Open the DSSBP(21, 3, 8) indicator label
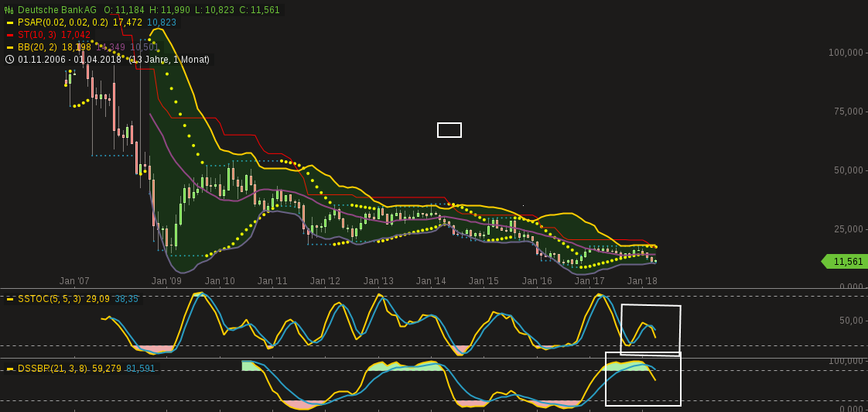The width and height of the screenshot is (868, 412). 53,368
